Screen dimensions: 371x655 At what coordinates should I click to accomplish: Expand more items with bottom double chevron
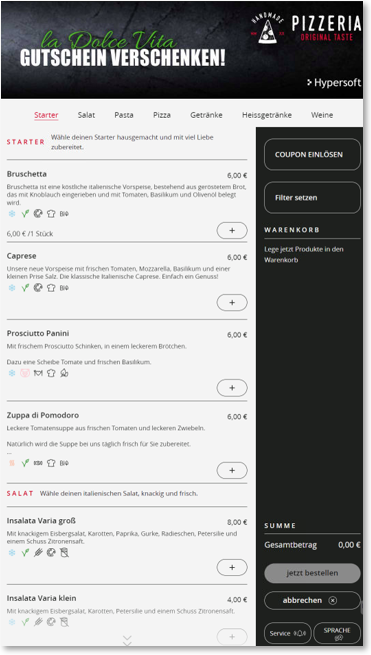tap(127, 640)
